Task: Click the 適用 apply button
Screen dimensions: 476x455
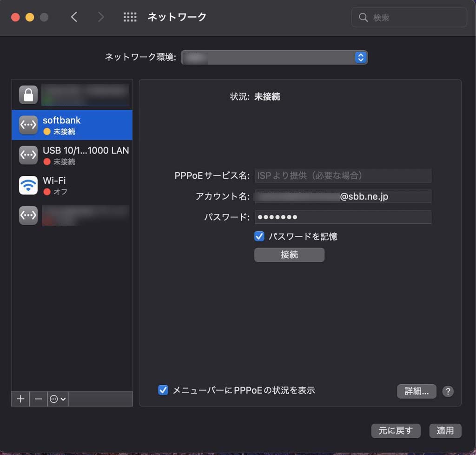Action: pos(445,431)
